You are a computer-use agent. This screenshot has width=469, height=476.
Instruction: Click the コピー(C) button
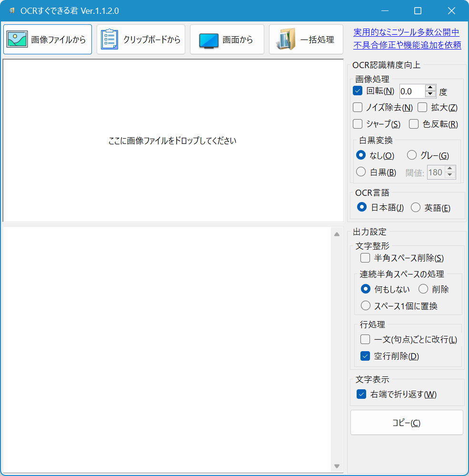click(407, 423)
